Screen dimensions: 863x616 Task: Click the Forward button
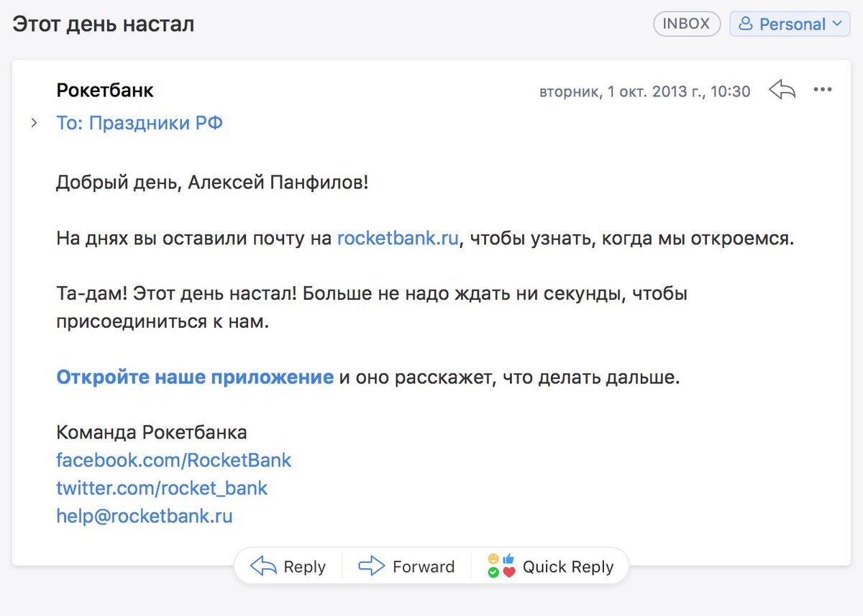pos(406,566)
